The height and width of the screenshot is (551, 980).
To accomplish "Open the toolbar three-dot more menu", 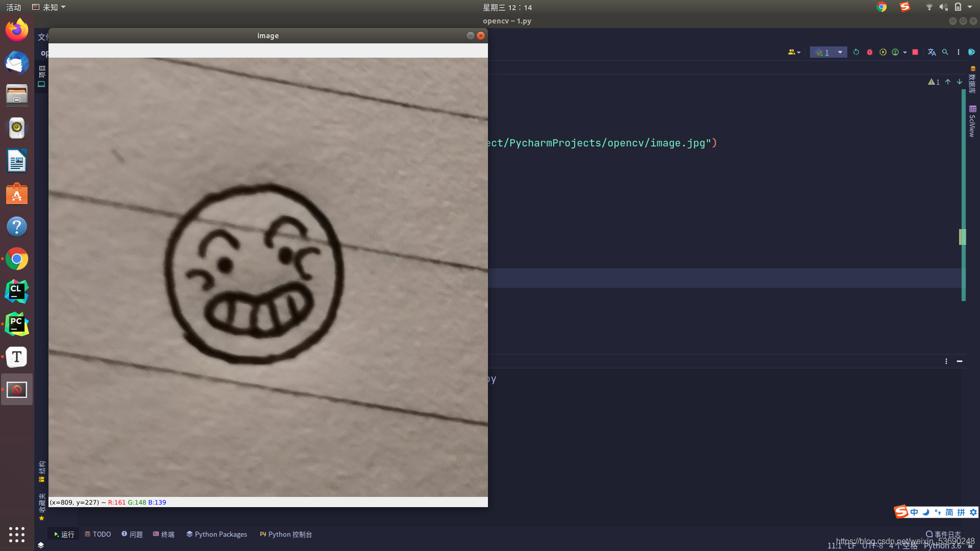I will tap(959, 52).
